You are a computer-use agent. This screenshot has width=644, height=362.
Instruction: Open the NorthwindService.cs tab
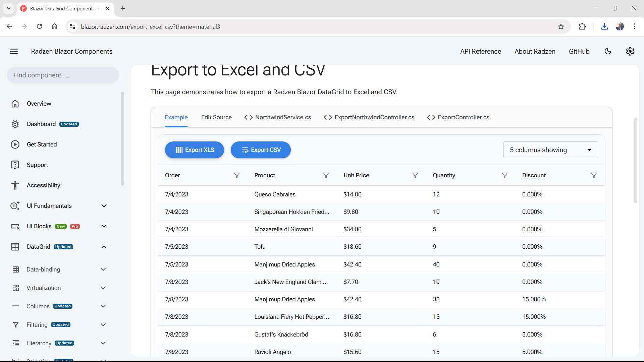[x=278, y=117]
